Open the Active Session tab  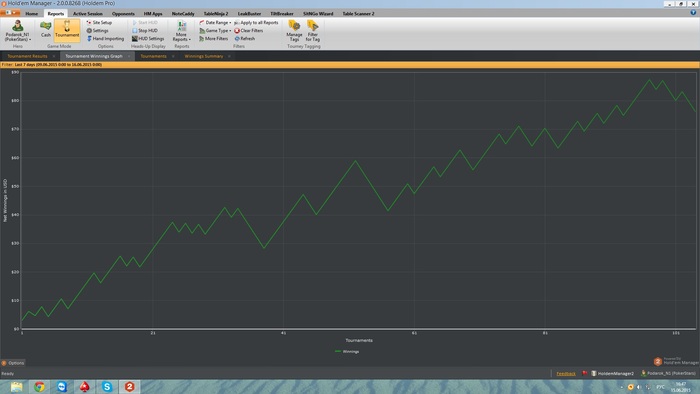88,13
